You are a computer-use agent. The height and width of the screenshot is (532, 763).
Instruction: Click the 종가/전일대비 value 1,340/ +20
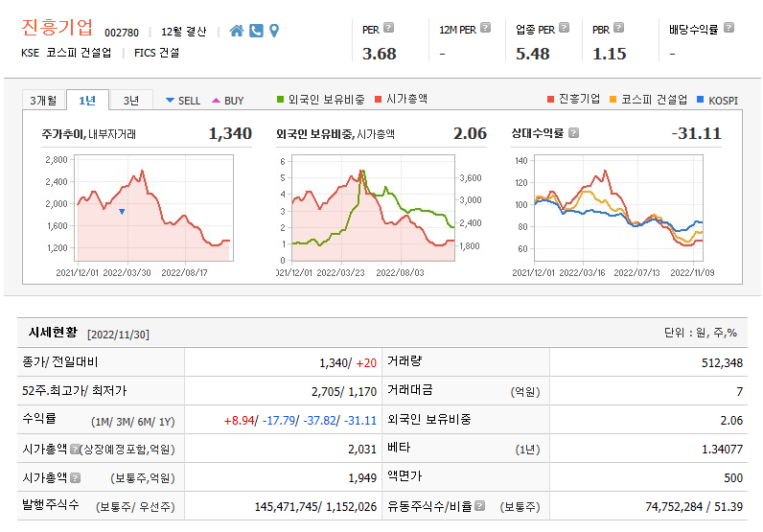coord(348,363)
